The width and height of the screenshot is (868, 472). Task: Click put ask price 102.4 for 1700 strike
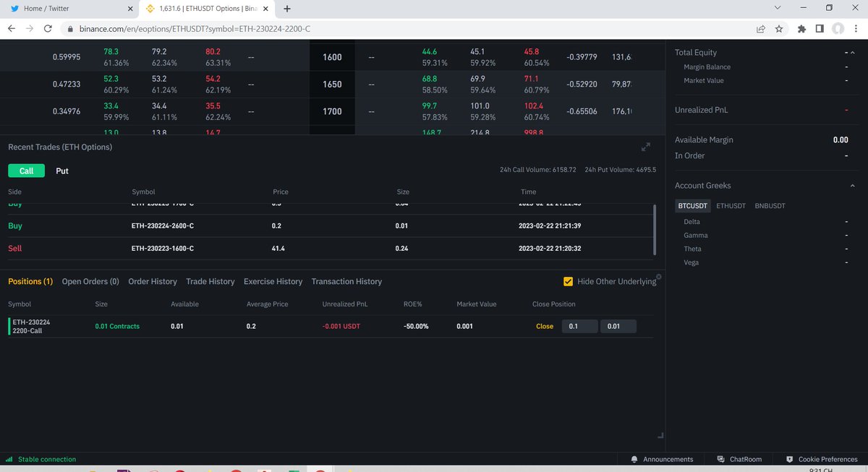click(533, 106)
